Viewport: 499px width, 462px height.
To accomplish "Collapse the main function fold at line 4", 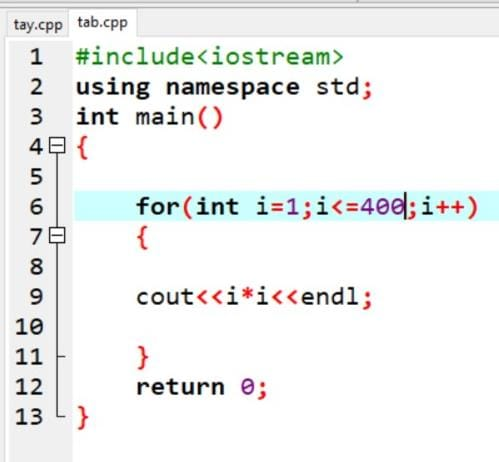I will pyautogui.click(x=57, y=145).
